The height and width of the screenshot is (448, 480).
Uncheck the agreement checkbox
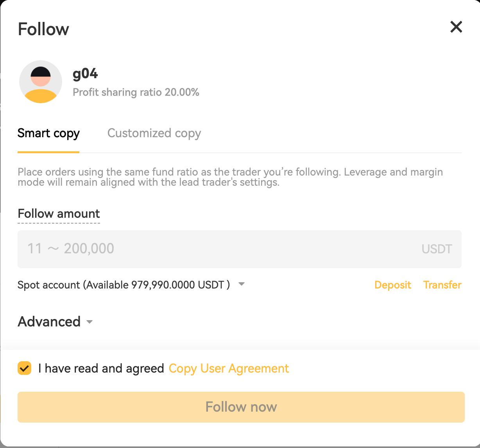click(25, 368)
